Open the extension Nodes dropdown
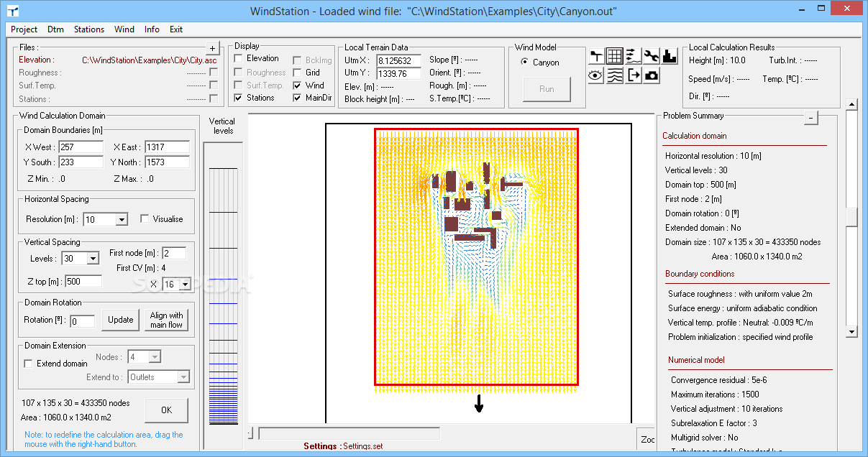 [x=155, y=357]
